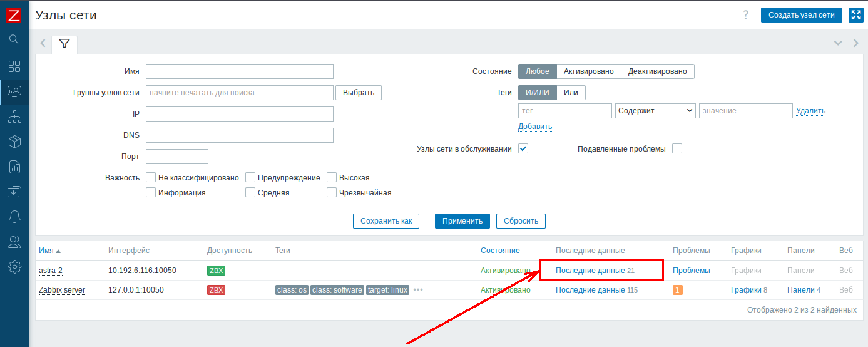Expand the filter tabs list chevron
The height and width of the screenshot is (347, 868).
pos(838,43)
